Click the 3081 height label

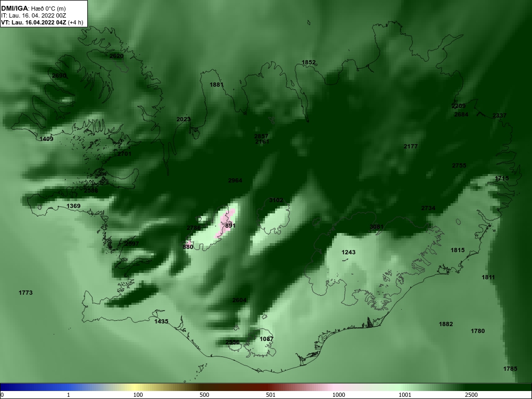click(x=377, y=227)
